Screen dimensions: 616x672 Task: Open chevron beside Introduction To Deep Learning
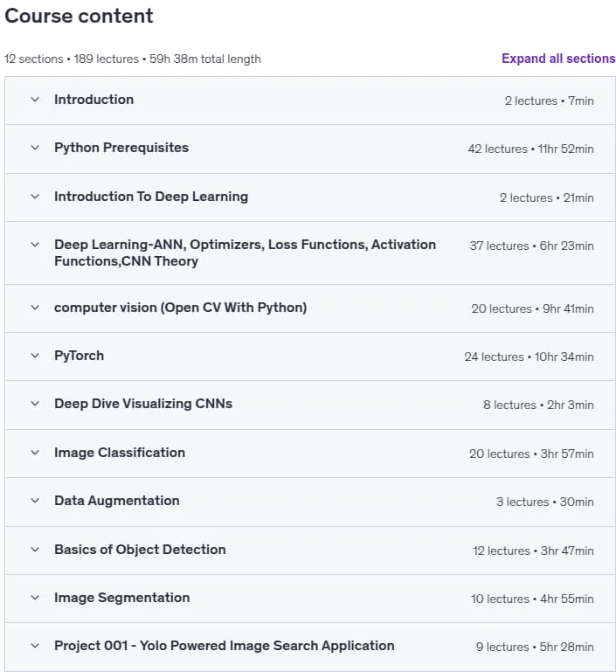tap(35, 197)
